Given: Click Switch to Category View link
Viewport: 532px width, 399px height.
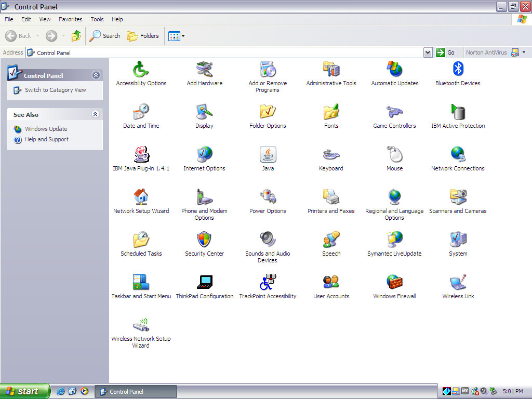Looking at the screenshot, I should click(55, 90).
